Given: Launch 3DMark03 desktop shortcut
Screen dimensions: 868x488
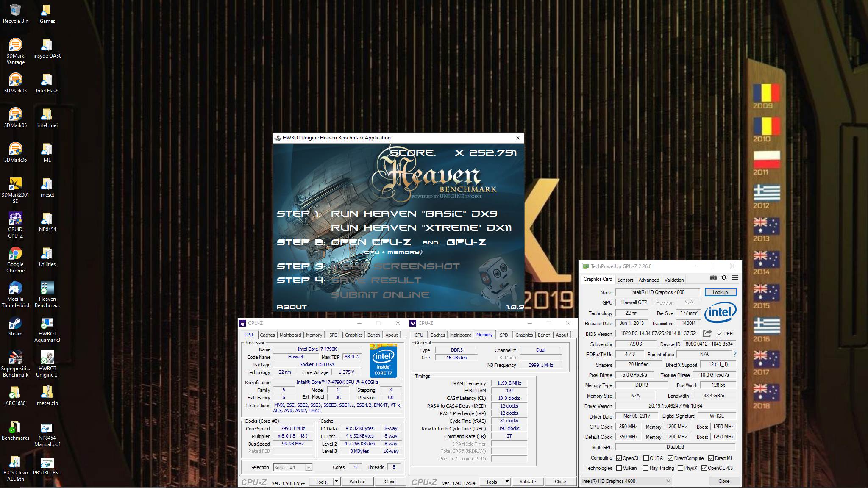Looking at the screenshot, I should (x=16, y=83).
